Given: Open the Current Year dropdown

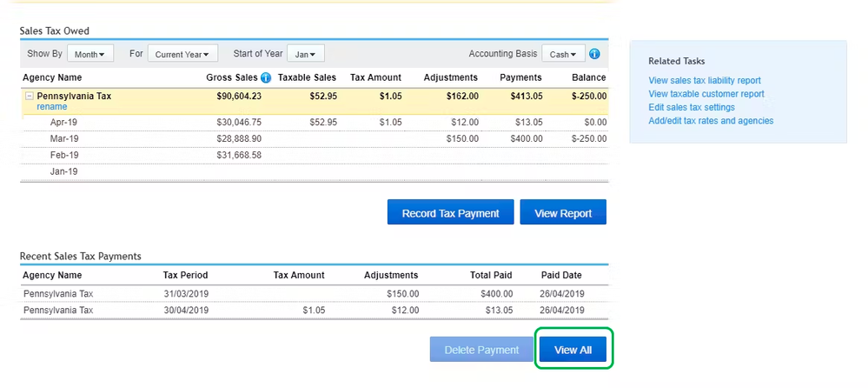Looking at the screenshot, I should (x=182, y=54).
